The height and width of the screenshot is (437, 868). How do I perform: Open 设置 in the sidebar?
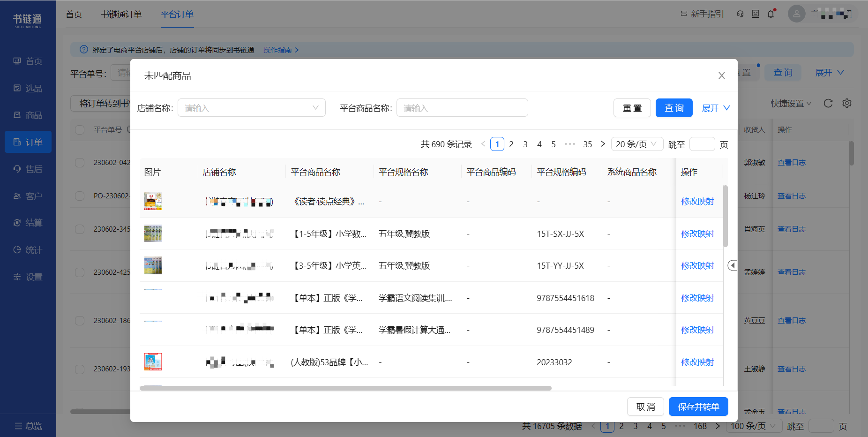[x=28, y=277]
